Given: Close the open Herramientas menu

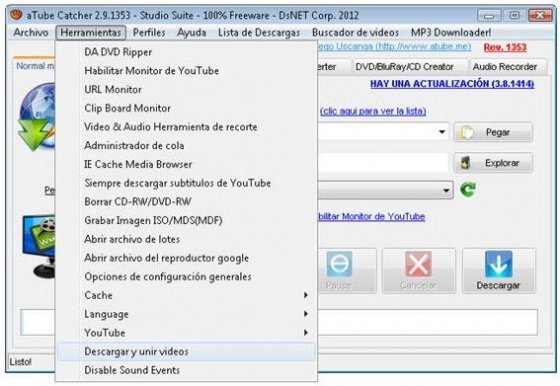Looking at the screenshot, I should coord(91,32).
